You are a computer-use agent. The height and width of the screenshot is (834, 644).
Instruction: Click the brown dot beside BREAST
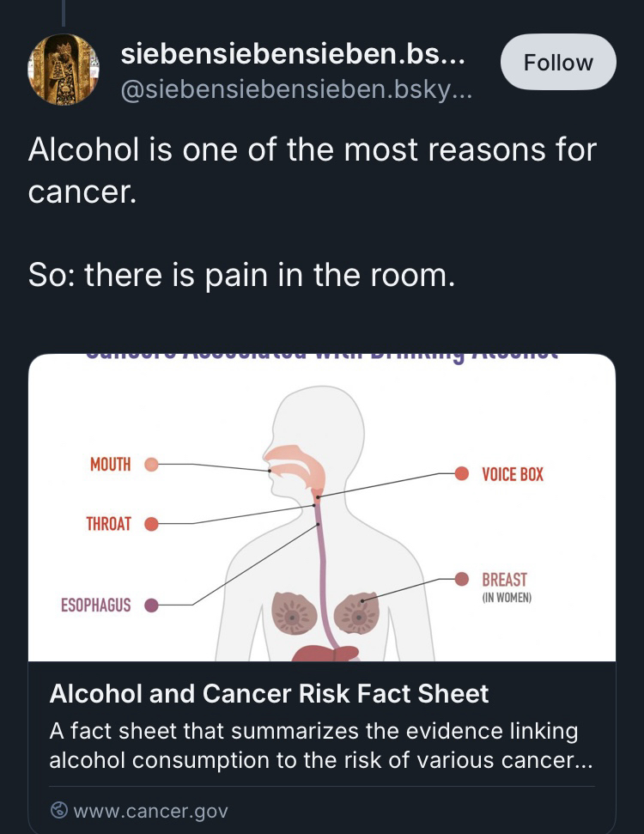pos(462,579)
